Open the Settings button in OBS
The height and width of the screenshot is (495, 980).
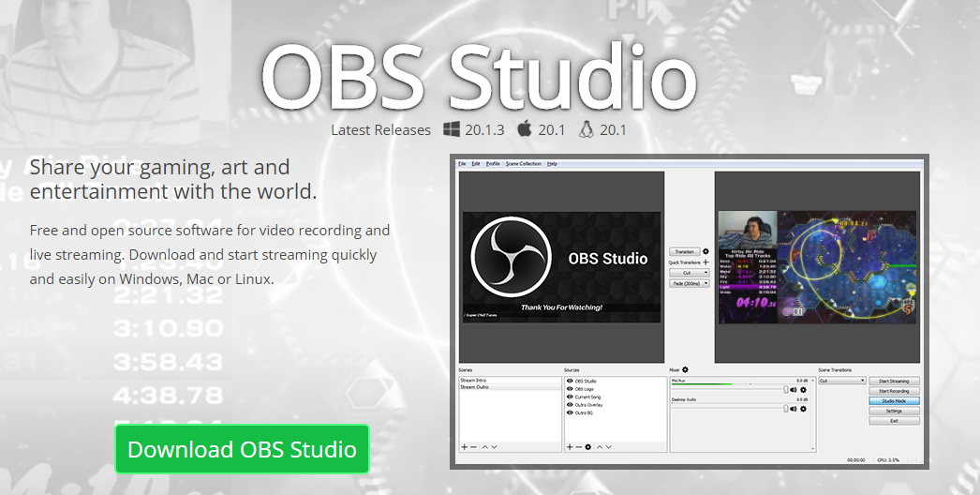pos(894,411)
